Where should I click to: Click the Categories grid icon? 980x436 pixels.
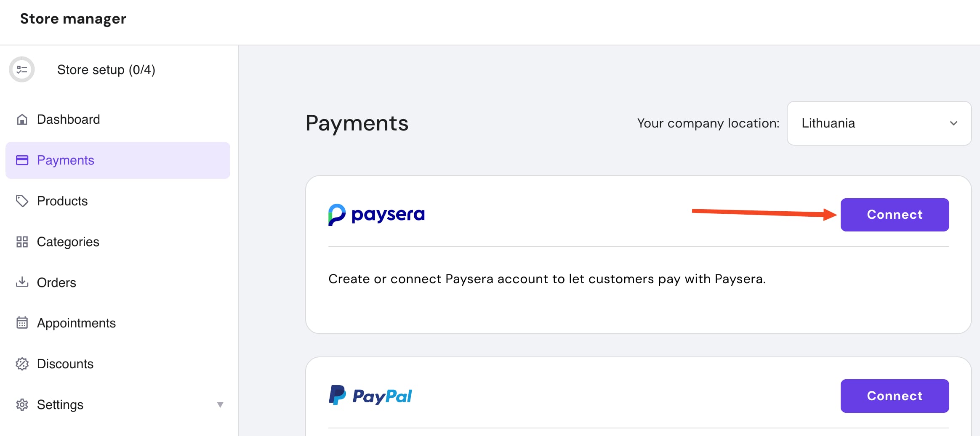(x=22, y=242)
